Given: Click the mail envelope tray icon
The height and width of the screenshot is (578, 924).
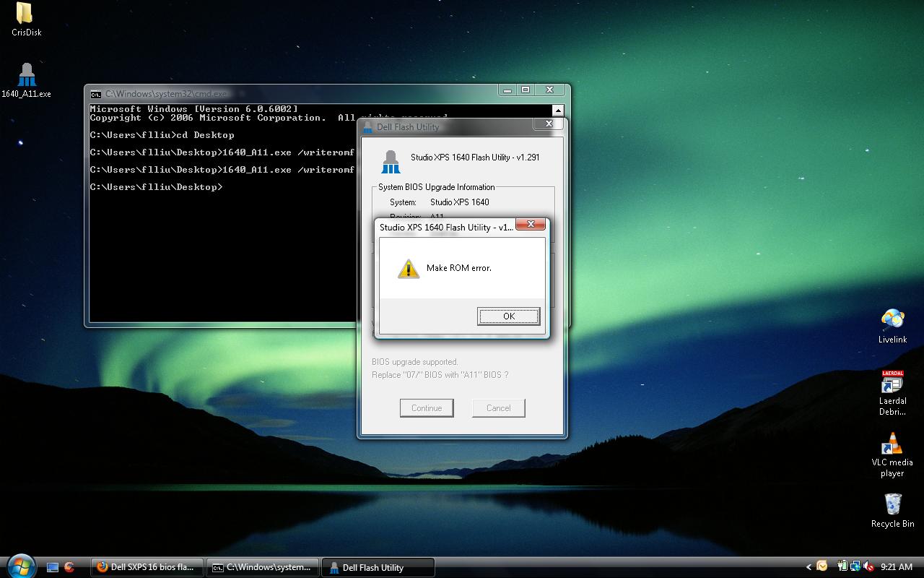Looking at the screenshot, I should pyautogui.click(x=821, y=566).
